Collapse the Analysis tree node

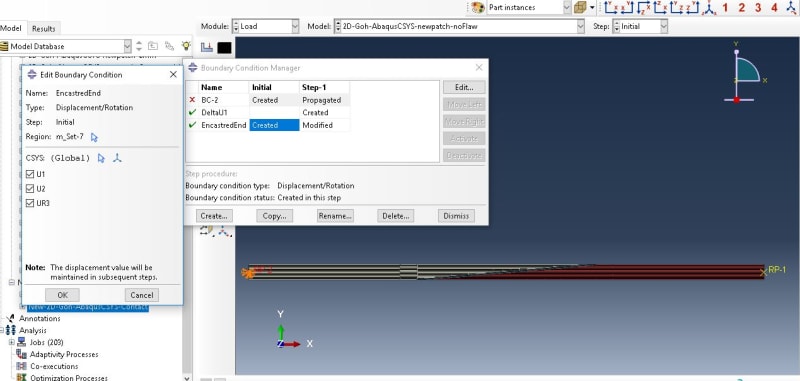pos(2,331)
